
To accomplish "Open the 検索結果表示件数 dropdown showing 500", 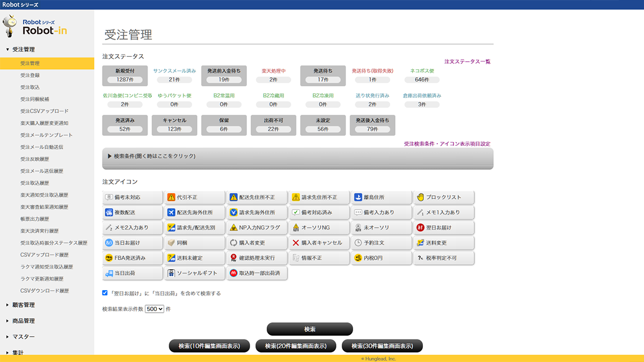I will click(155, 309).
